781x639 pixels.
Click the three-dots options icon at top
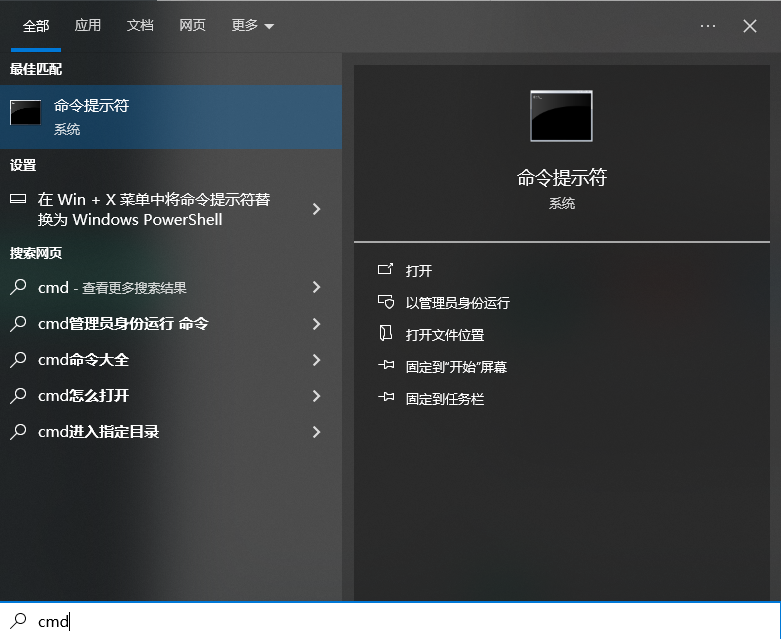click(x=708, y=26)
